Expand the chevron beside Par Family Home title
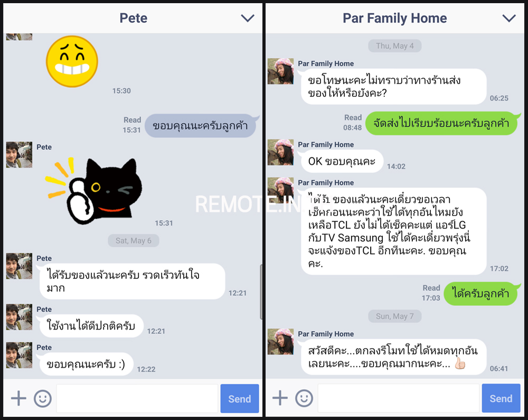The width and height of the screenshot is (528, 420). pyautogui.click(x=509, y=18)
